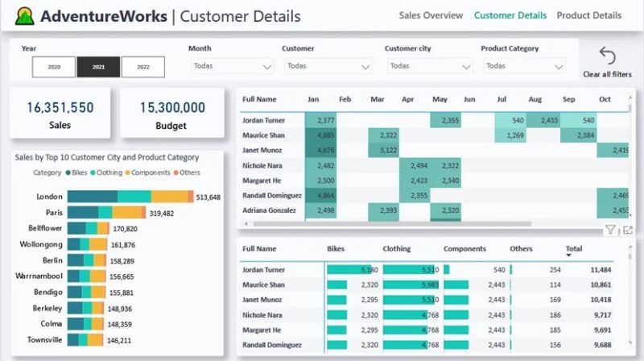The width and height of the screenshot is (644, 361).
Task: Click the Clothing legend marker
Action: pos(94,172)
